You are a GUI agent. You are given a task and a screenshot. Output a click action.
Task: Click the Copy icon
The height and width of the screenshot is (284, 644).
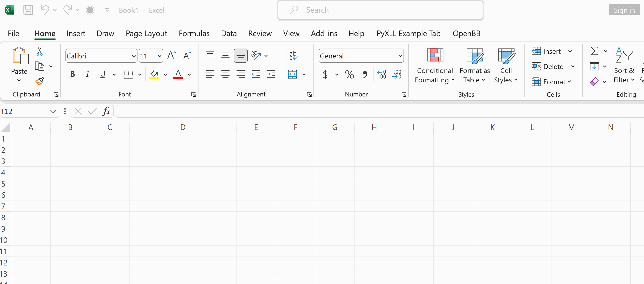[x=39, y=66]
